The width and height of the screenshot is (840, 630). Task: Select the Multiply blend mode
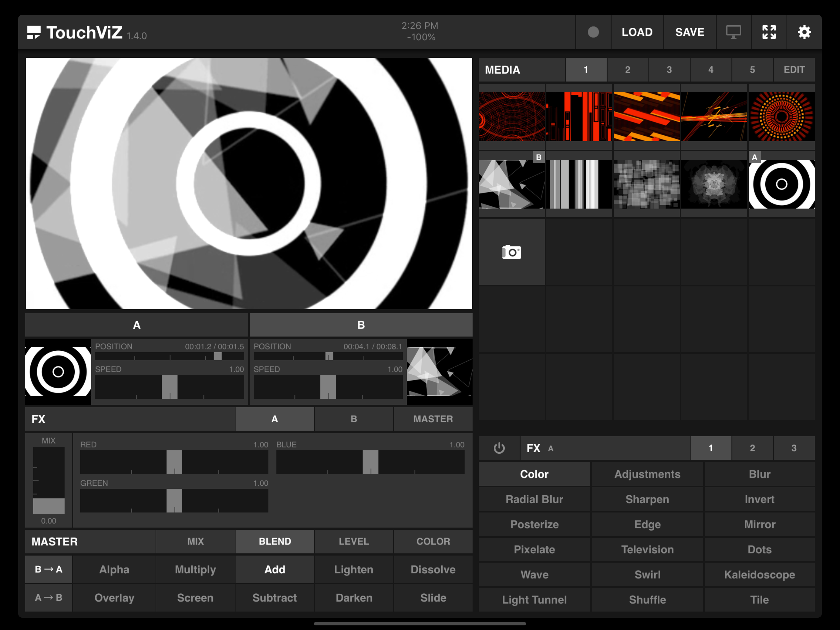[195, 569]
